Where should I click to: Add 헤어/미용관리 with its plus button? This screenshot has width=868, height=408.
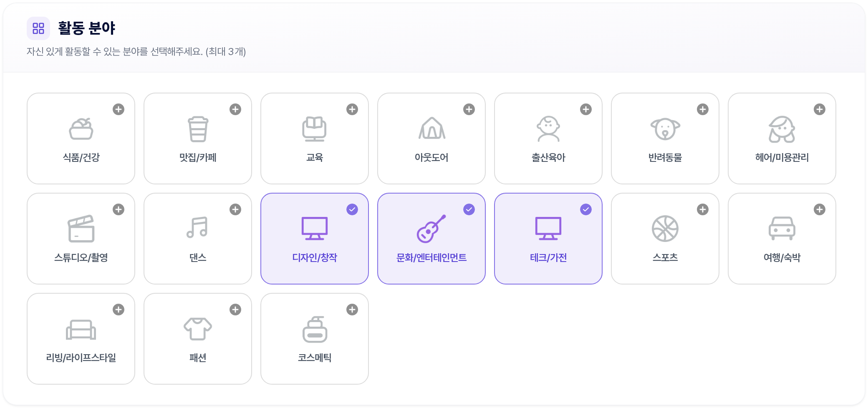click(820, 109)
